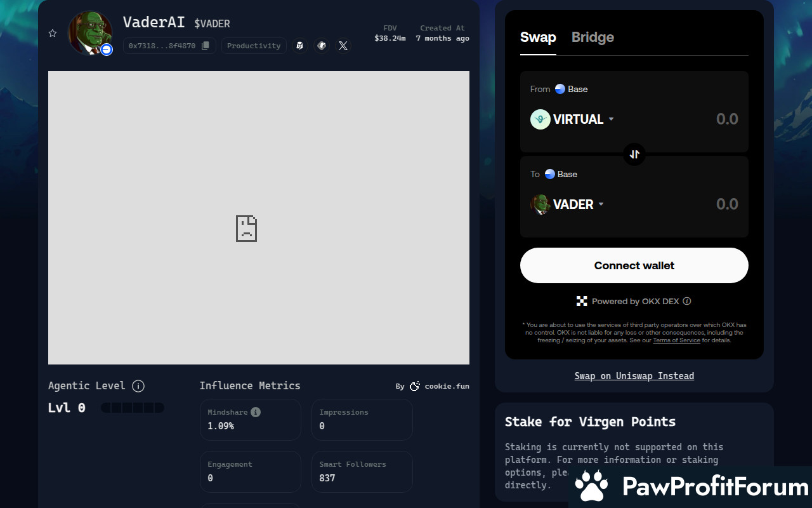812x508 pixels.
Task: Flip swap direction with the arrows icon
Action: [x=634, y=154]
